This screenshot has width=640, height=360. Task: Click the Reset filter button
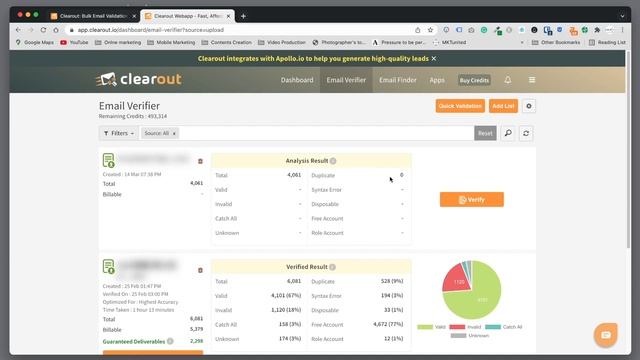pos(485,133)
